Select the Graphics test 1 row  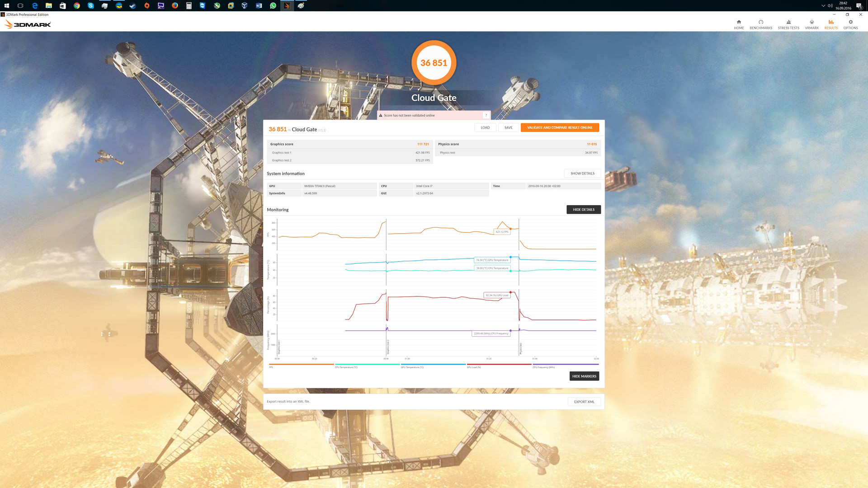click(x=350, y=153)
